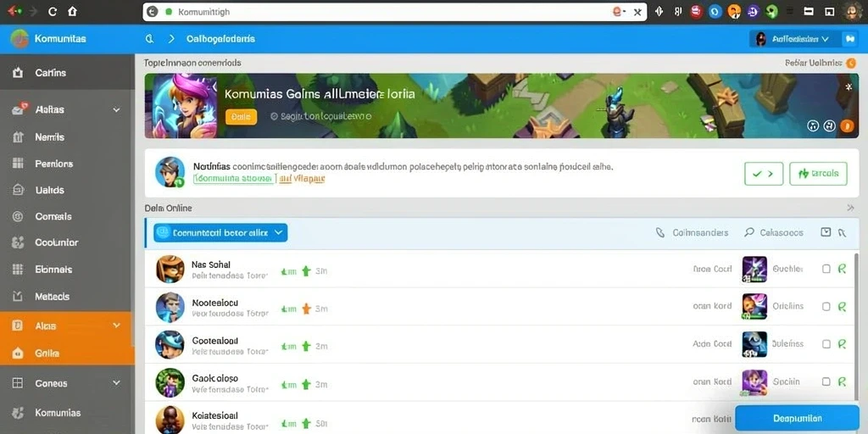
Task: Click the blue Deopumilan button
Action: coord(797,419)
